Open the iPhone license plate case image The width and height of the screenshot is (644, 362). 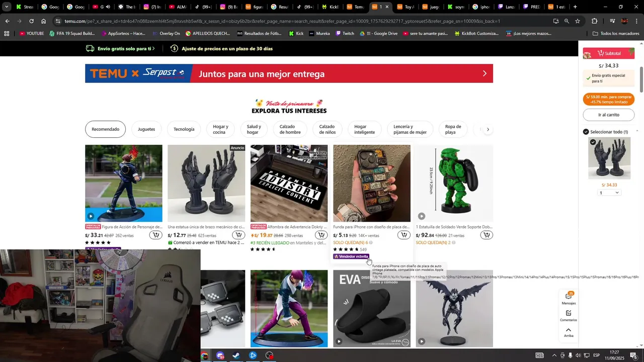click(x=372, y=184)
